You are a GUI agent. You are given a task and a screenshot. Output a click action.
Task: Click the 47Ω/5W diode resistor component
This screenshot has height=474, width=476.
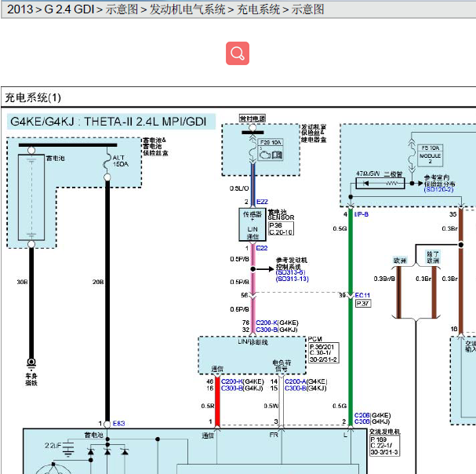(x=380, y=183)
